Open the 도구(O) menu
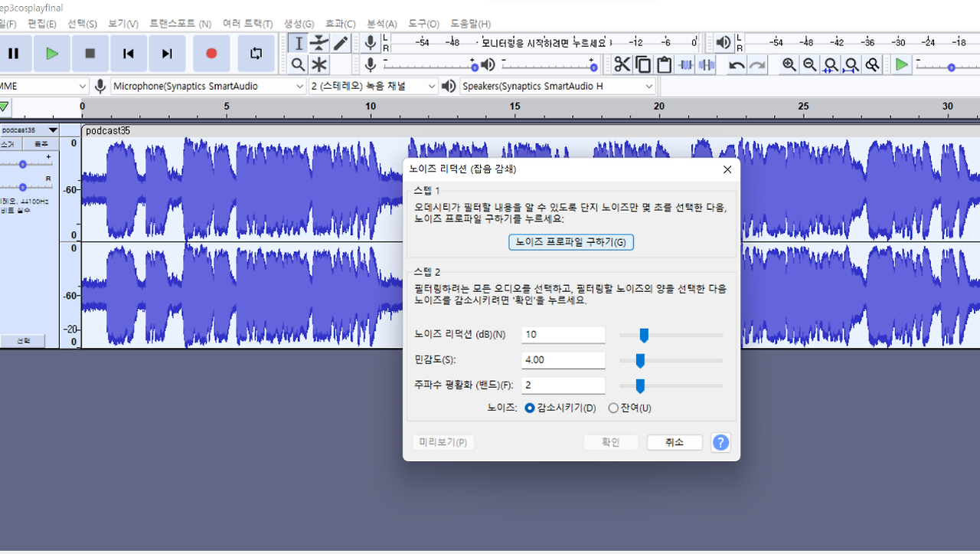The image size is (980, 554). (423, 24)
